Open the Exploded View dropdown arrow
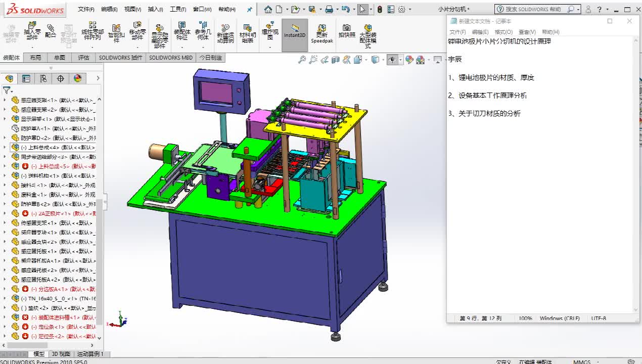The image size is (642, 364). [x=270, y=47]
